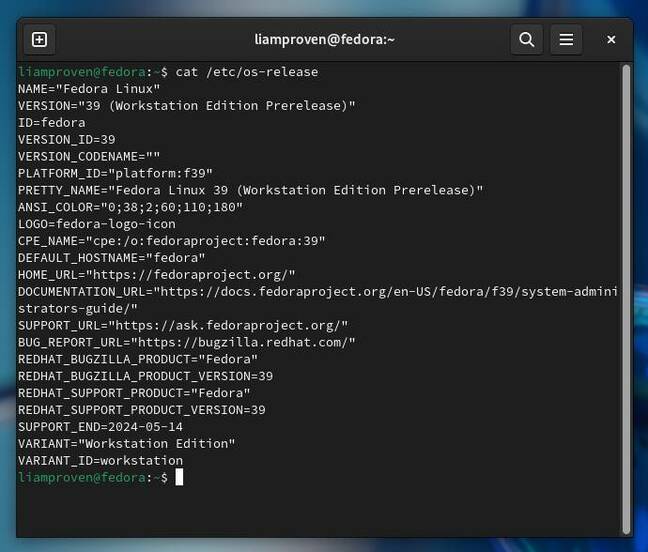Viewport: 648px width, 552px height.
Task: Click the LOGO=fedora-logo-icon line
Action: [97, 224]
